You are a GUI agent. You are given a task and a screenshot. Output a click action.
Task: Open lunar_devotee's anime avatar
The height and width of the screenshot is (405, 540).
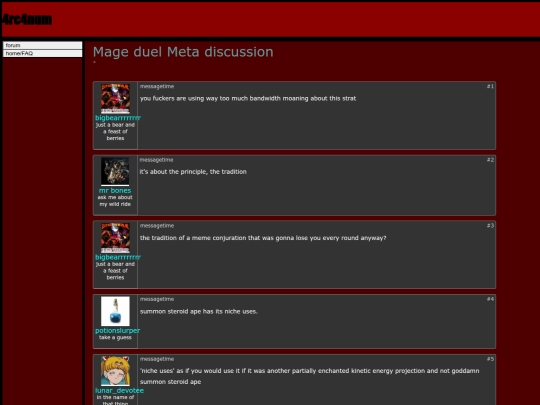pos(115,371)
